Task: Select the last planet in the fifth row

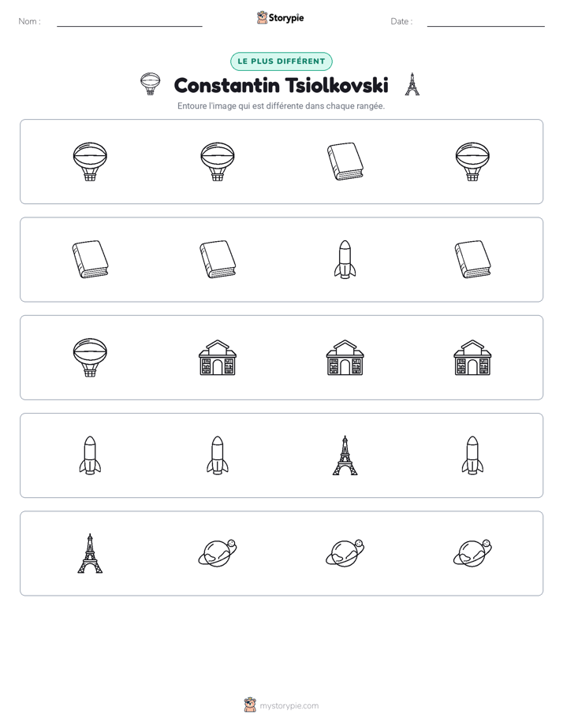Action: 472,553
